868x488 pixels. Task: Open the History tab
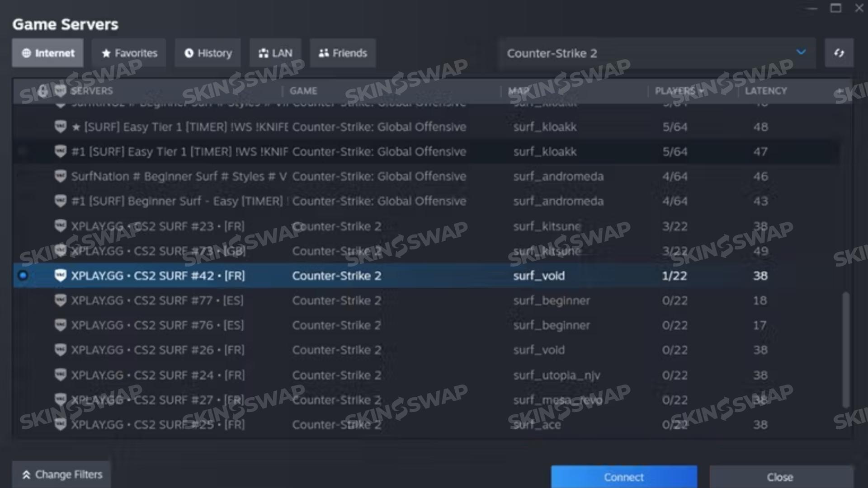pos(208,53)
